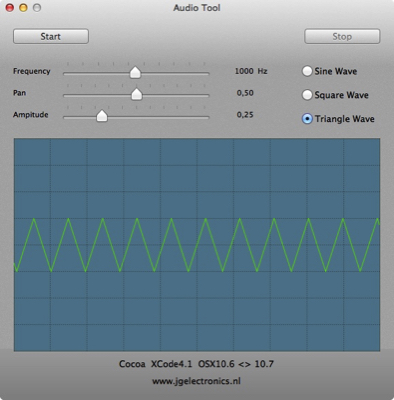394x400 pixels.
Task: Click the Amplitude slider thumb
Action: (102, 116)
